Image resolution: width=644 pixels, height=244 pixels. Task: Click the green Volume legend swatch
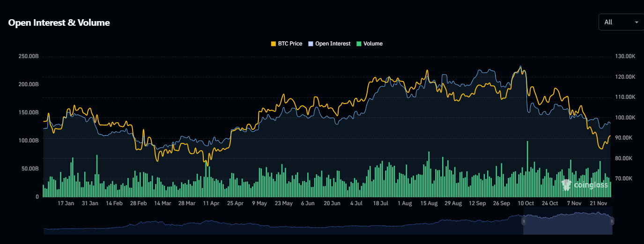coord(359,44)
